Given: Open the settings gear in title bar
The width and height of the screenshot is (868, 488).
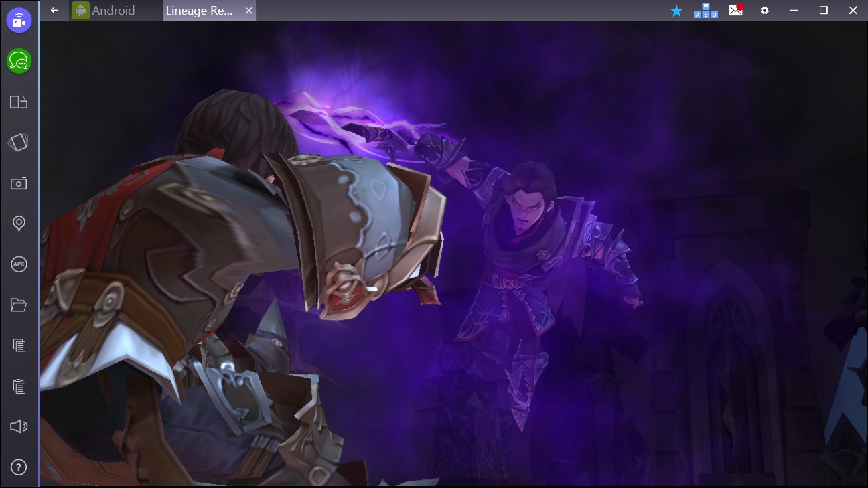Looking at the screenshot, I should 764,11.
